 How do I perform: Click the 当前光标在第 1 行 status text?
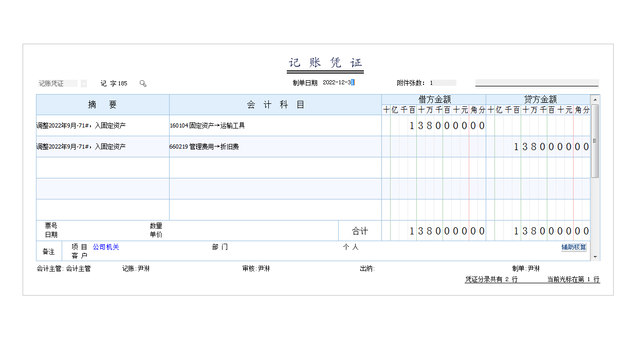(573, 280)
